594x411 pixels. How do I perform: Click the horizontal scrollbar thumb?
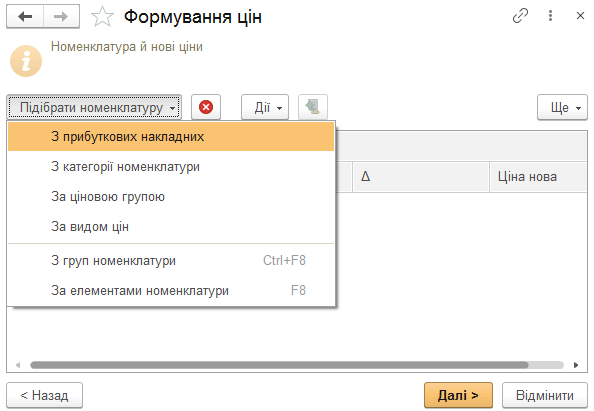[x=279, y=365]
